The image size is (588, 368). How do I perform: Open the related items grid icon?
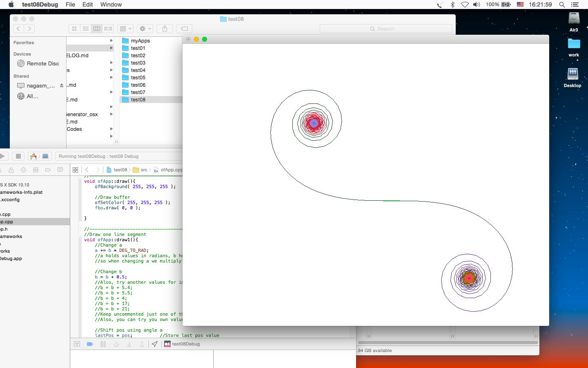point(75,170)
